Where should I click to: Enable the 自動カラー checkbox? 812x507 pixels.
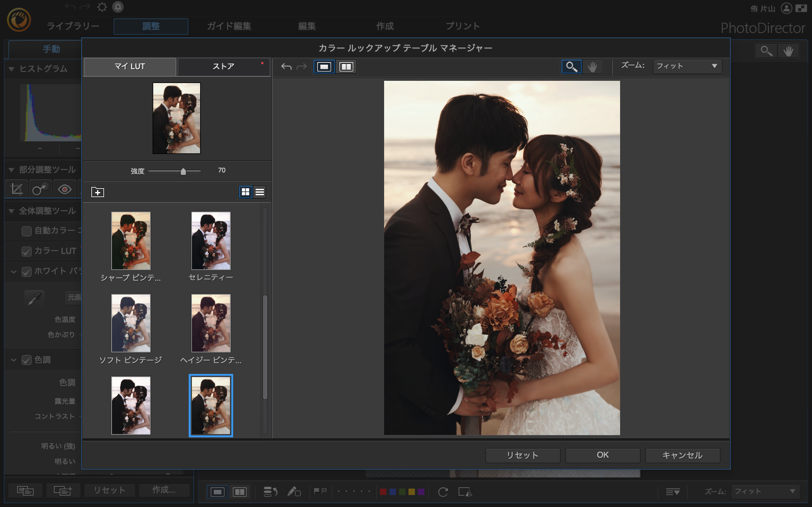[x=27, y=231]
